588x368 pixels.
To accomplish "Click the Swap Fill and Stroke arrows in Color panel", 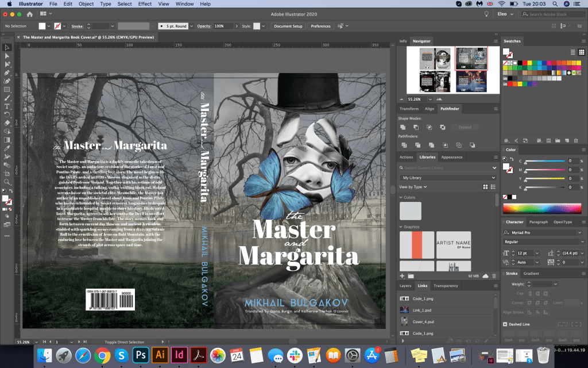I will pos(513,159).
